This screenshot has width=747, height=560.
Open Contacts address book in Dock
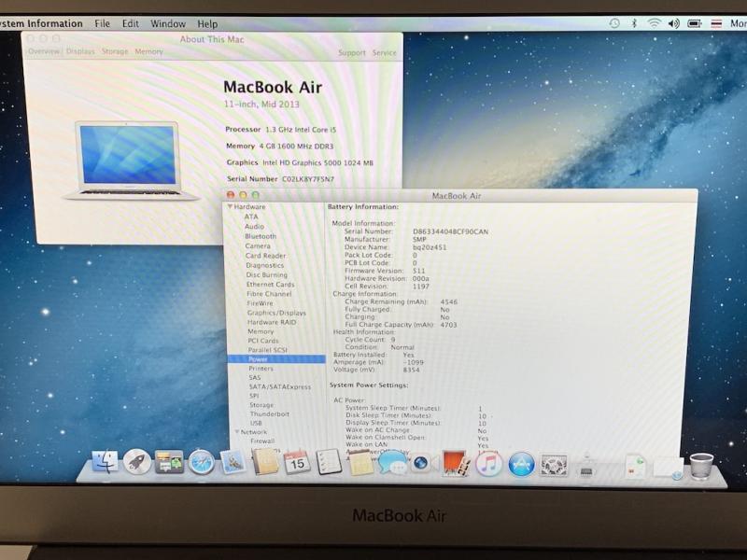pyautogui.click(x=265, y=462)
